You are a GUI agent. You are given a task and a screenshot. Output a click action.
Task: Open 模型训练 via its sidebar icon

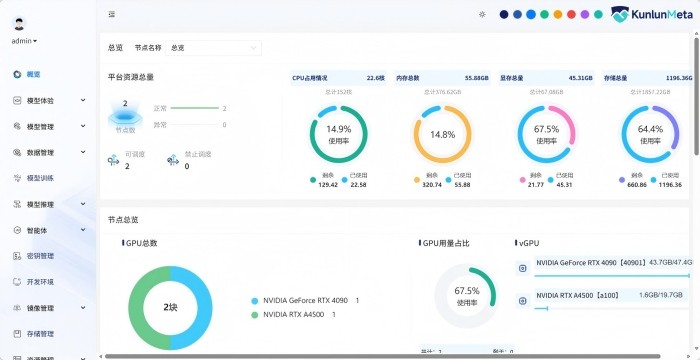point(17,178)
